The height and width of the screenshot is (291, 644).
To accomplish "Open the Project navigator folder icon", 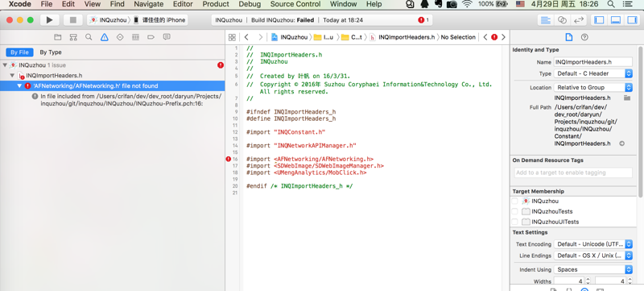I will click(x=58, y=37).
